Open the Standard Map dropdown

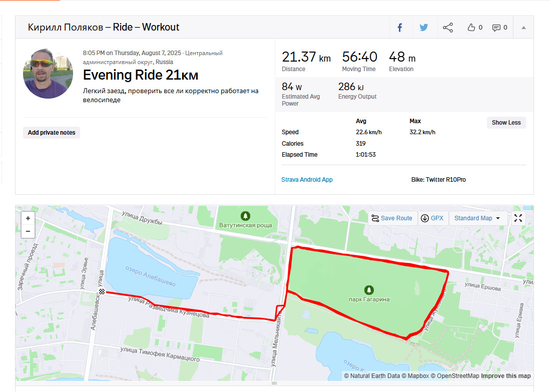tap(477, 218)
